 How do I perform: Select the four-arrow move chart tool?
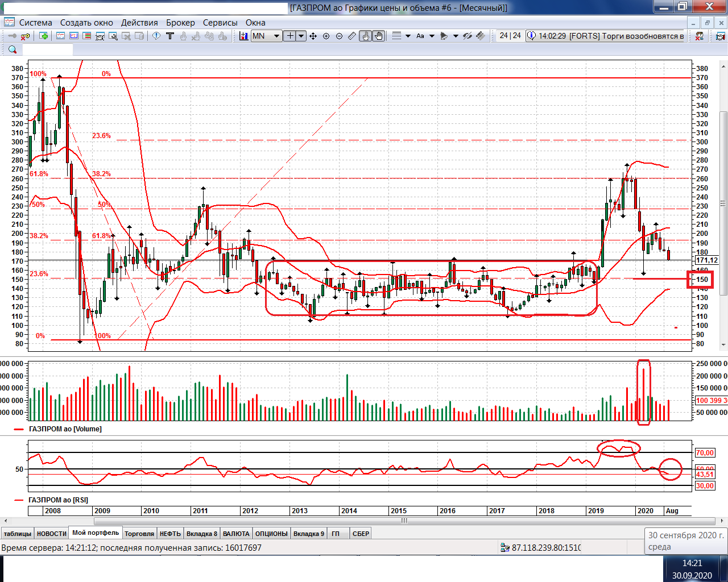coord(313,36)
